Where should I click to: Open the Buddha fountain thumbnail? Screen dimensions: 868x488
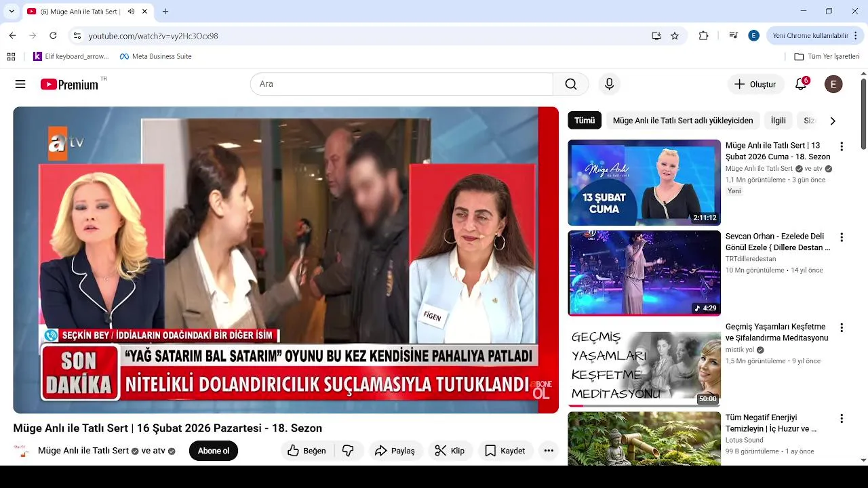[644, 438]
